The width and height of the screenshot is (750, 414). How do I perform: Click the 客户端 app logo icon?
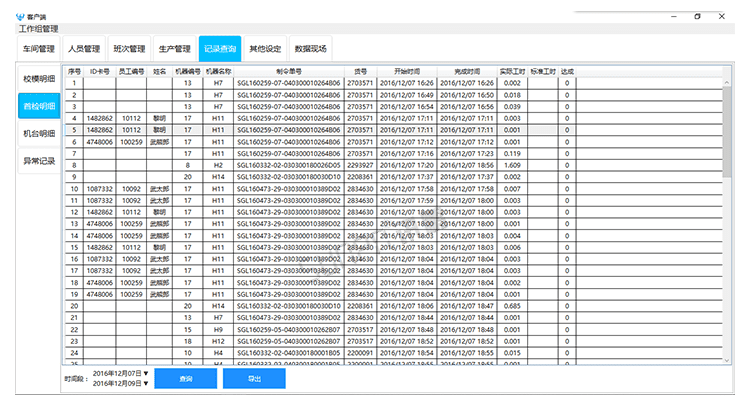tap(11, 17)
